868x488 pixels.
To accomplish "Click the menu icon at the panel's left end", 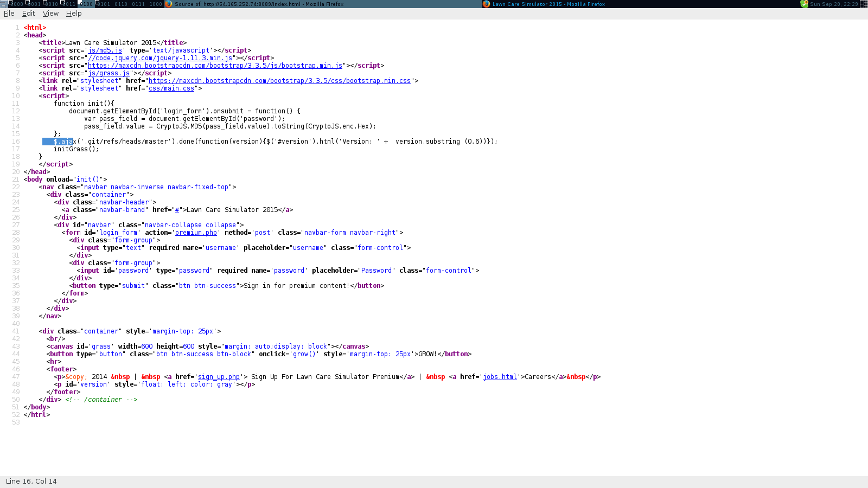I will [x=4, y=4].
